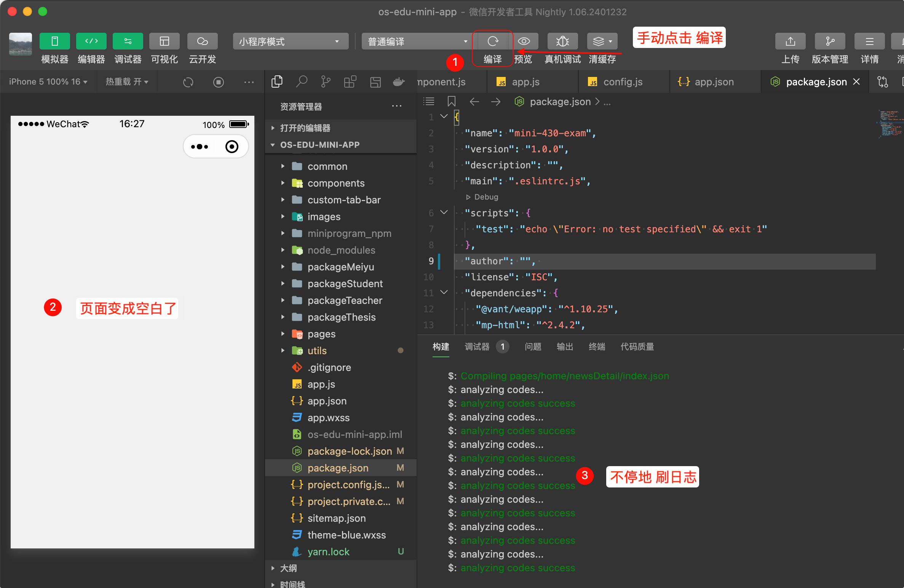Click the clear cache button

[602, 42]
